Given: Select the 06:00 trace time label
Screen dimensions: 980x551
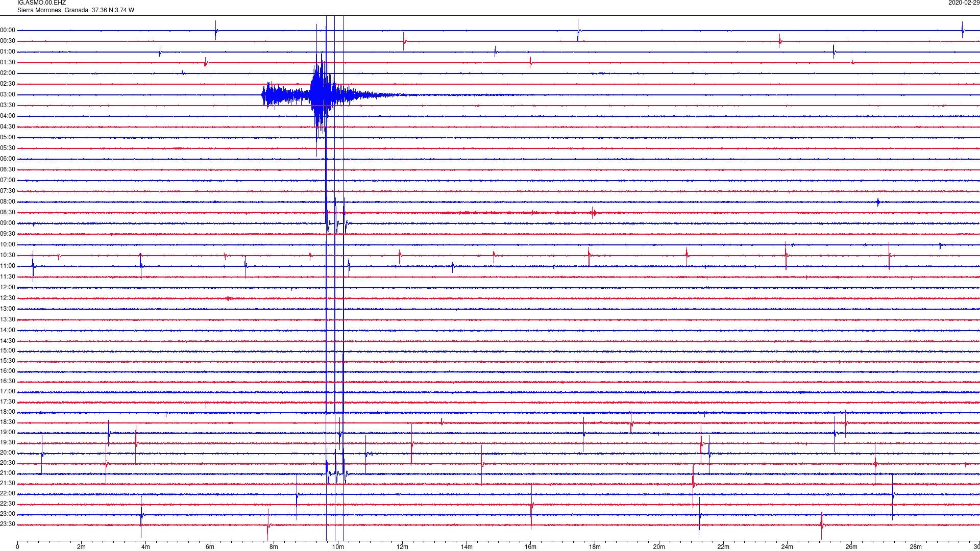Looking at the screenshot, I should coord(8,159).
